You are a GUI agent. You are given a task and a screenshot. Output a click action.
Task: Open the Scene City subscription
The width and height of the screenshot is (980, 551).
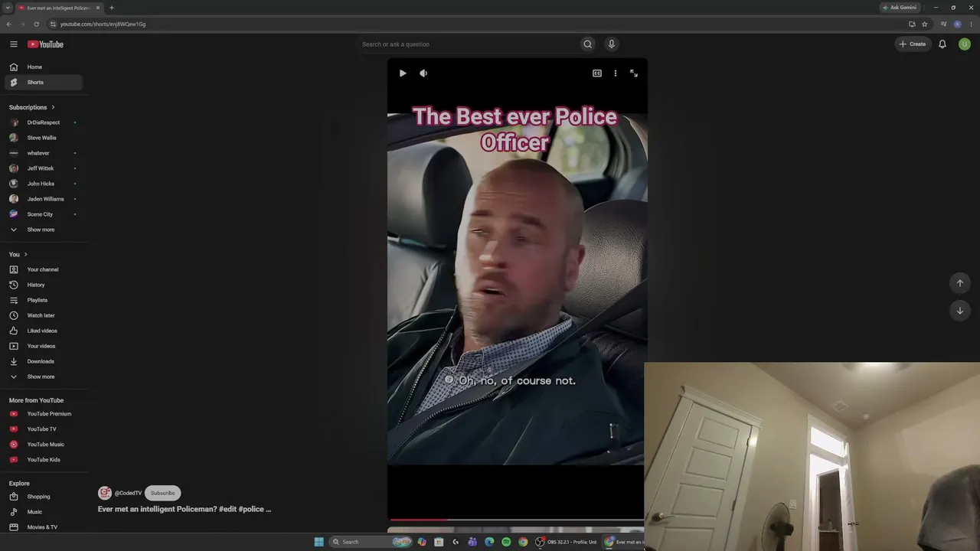(x=44, y=214)
